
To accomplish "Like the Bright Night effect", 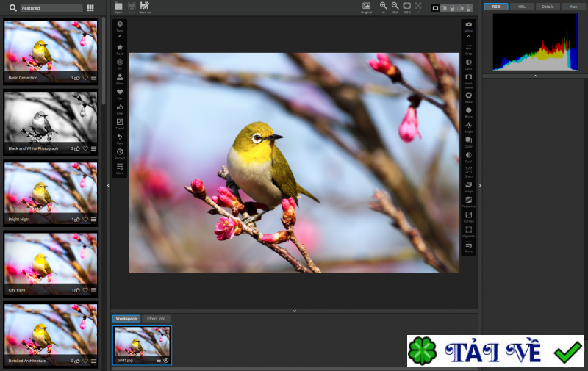I will [x=77, y=219].
